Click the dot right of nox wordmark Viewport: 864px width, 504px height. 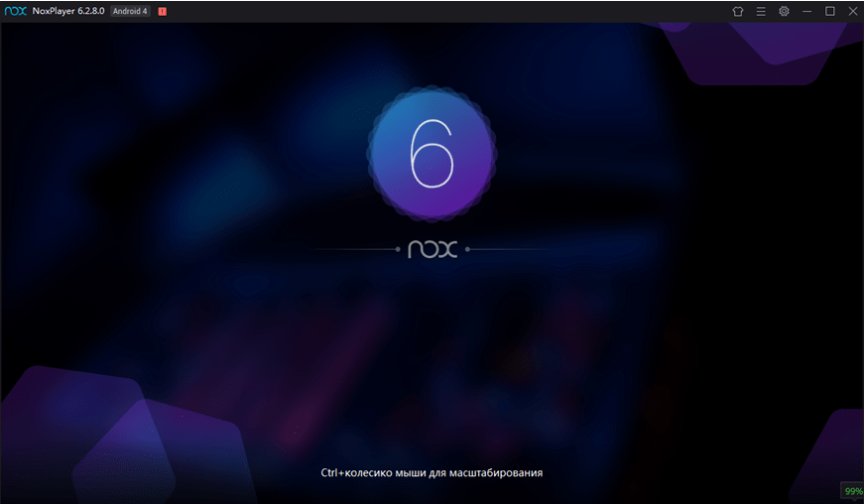467,249
